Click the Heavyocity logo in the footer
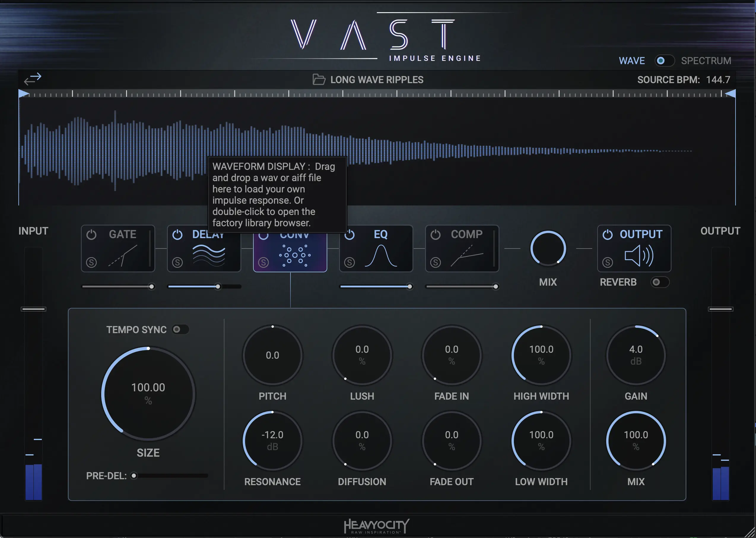Image resolution: width=756 pixels, height=538 pixels. click(376, 526)
